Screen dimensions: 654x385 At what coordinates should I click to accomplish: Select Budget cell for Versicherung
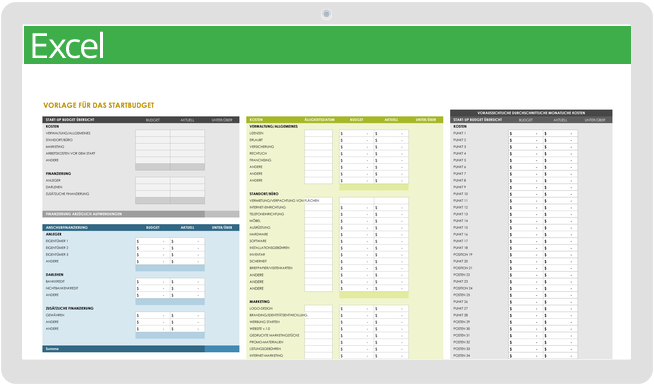(x=356, y=147)
